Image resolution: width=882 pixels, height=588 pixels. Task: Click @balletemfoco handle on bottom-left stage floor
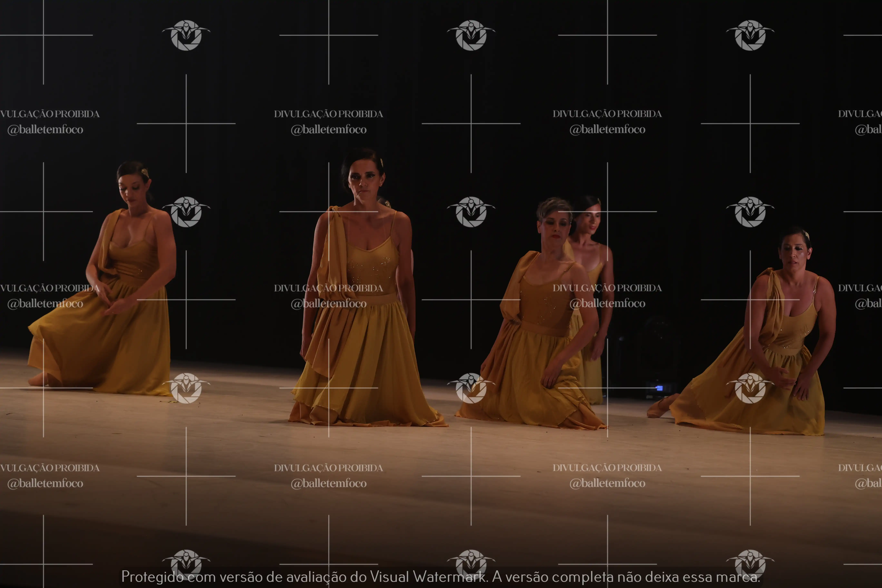(x=45, y=483)
